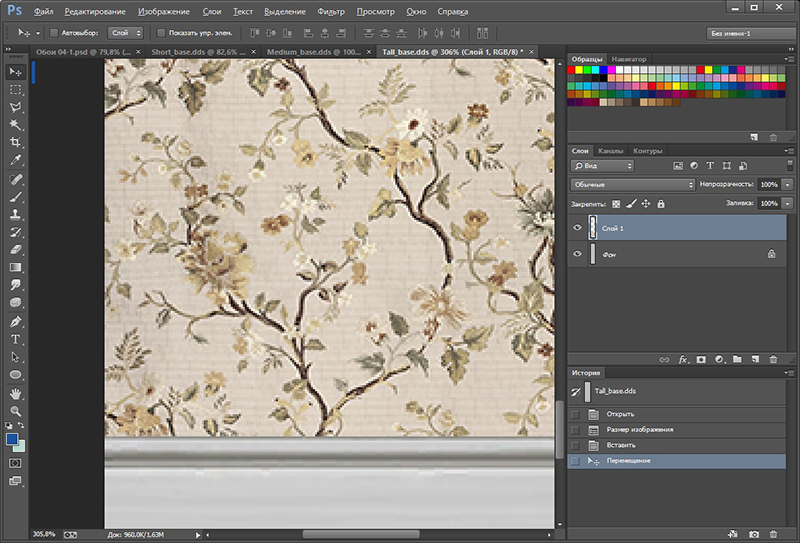Choose the Eyedropper tool
Image resolution: width=800 pixels, height=543 pixels.
16,160
